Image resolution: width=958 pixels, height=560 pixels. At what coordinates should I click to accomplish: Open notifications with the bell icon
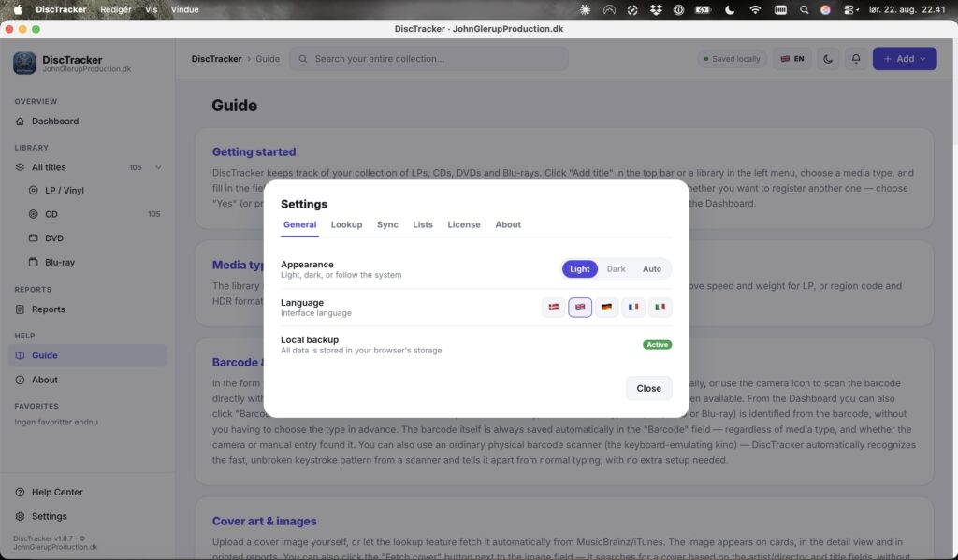tap(856, 59)
